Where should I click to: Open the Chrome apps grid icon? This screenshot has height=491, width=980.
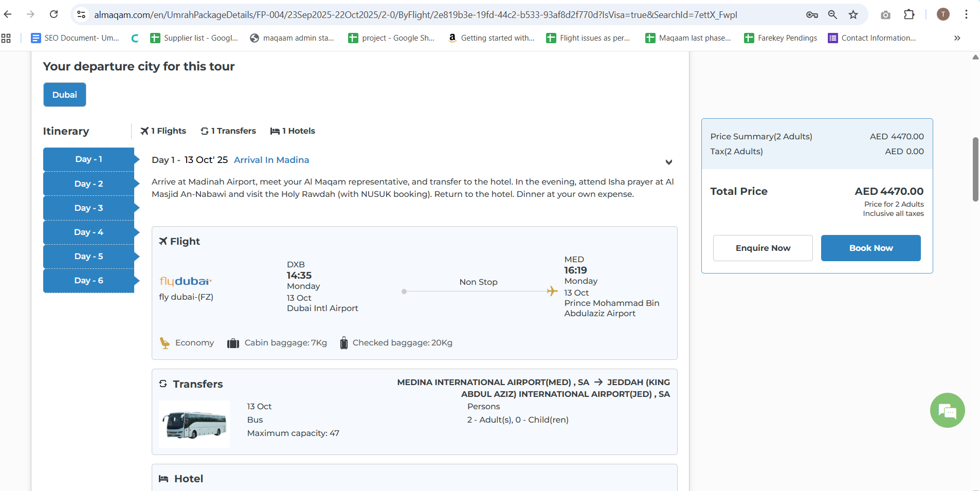coord(6,38)
